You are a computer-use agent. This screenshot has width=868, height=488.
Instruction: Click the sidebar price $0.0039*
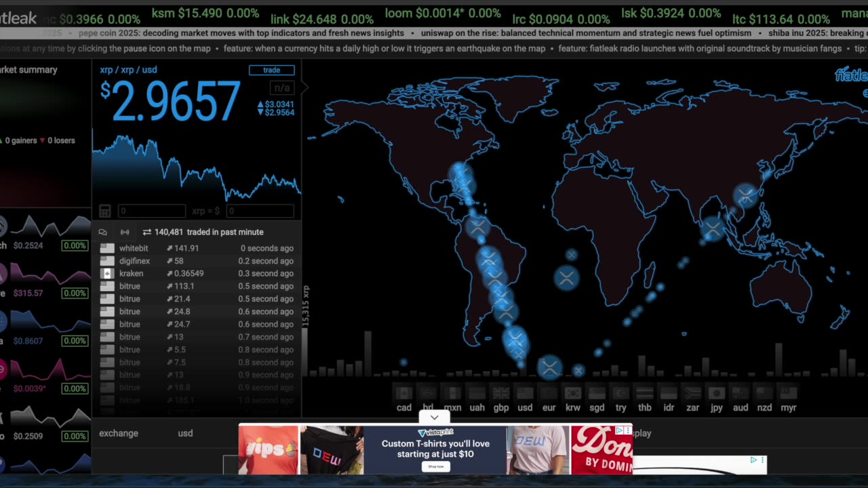click(x=30, y=388)
